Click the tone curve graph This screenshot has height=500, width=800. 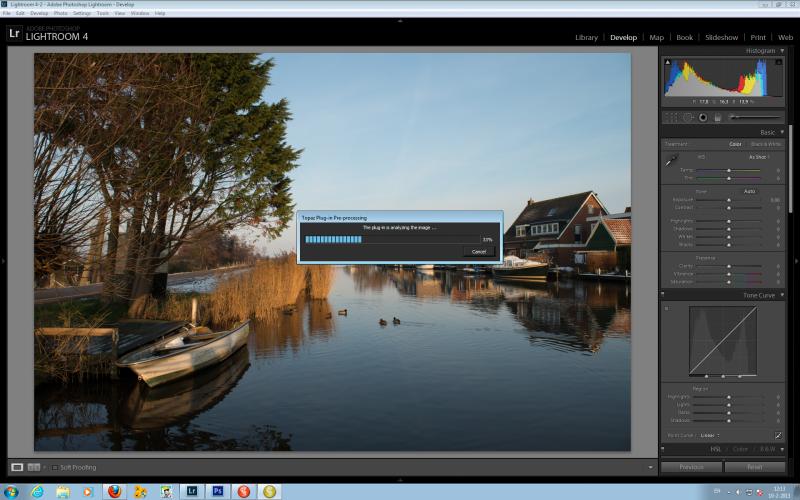(723, 340)
